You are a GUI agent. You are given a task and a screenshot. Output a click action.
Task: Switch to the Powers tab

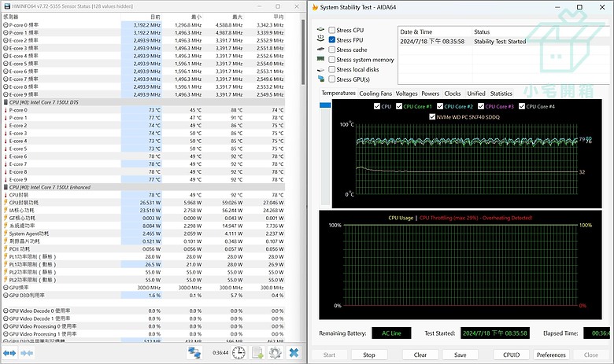431,94
